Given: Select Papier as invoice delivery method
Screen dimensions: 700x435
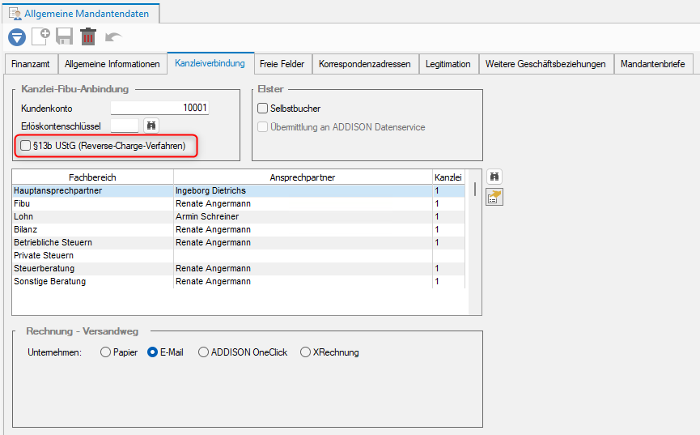Looking at the screenshot, I should pyautogui.click(x=105, y=352).
